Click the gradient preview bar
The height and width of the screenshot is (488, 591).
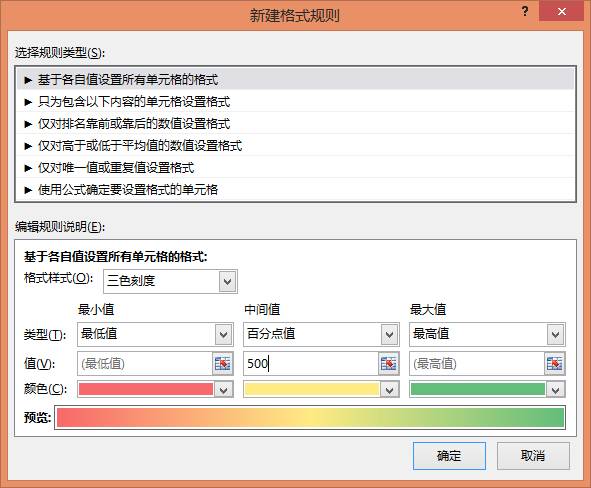pos(310,418)
